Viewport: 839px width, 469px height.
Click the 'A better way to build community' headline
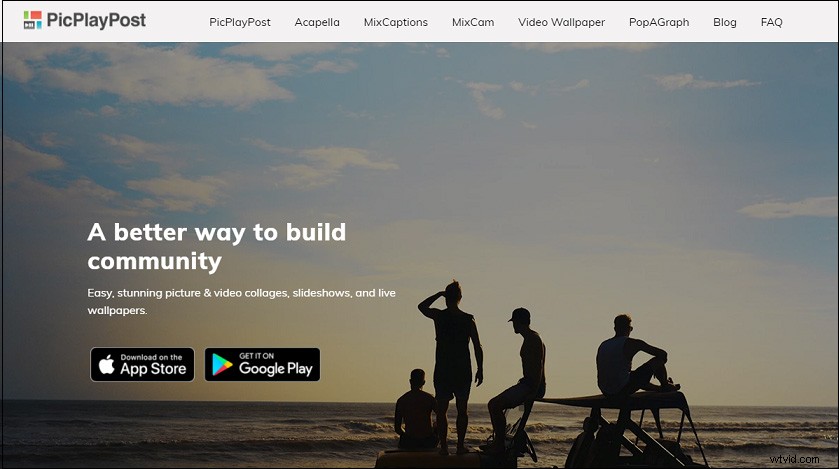217,247
